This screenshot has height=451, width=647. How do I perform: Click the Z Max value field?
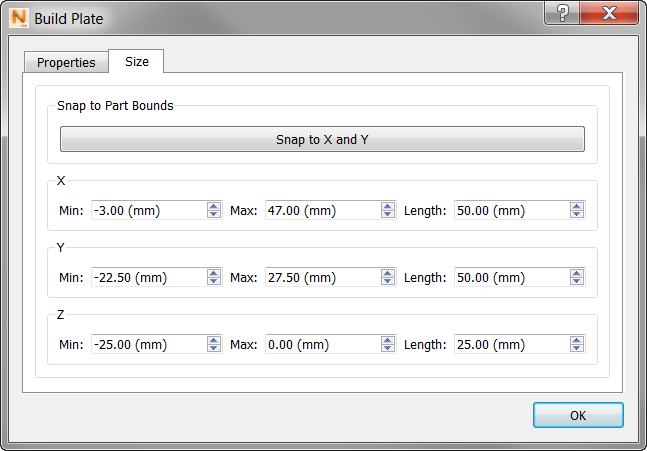click(x=322, y=344)
